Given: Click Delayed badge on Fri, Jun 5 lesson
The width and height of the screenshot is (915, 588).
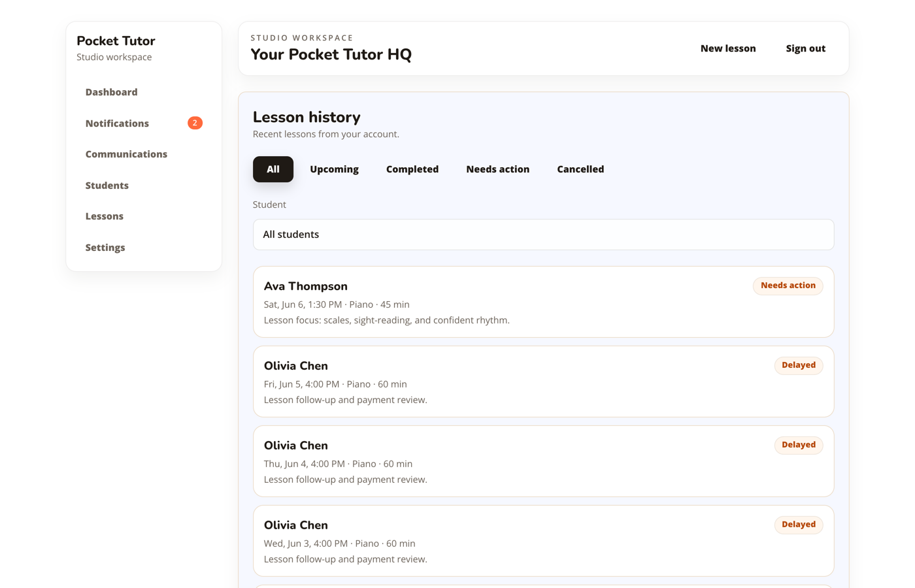Looking at the screenshot, I should pyautogui.click(x=799, y=365).
